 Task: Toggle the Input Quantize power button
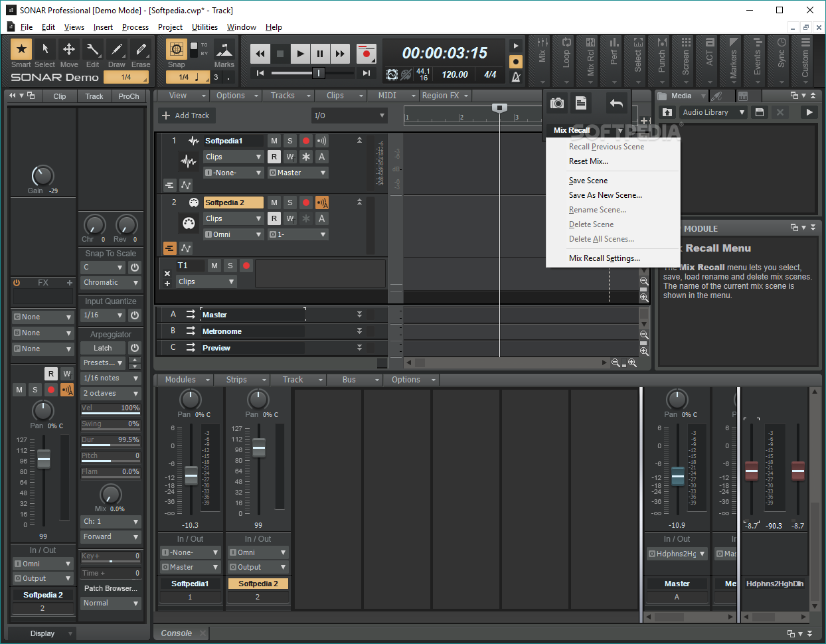tap(135, 315)
